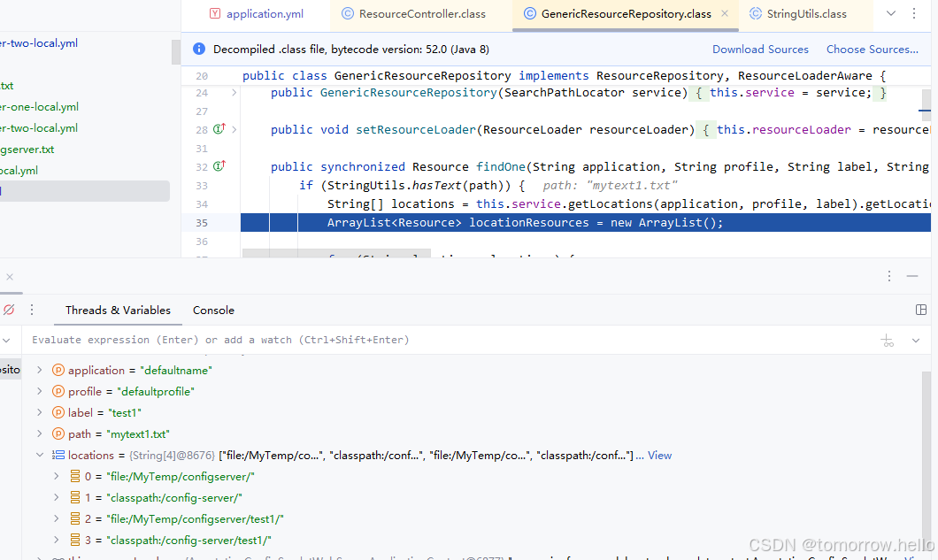Select value "classpath:/config-server/"
Screen dimensions: 938x560
[174, 498]
